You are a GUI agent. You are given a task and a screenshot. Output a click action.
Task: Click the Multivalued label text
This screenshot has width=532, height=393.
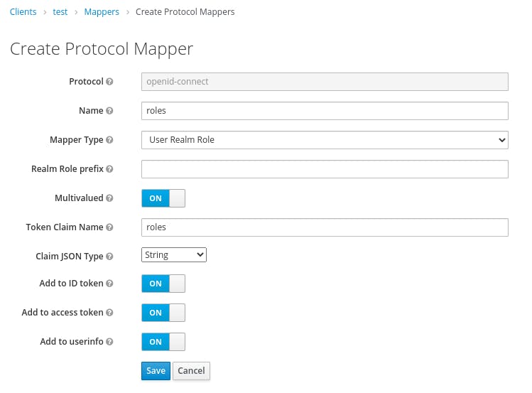pos(79,198)
